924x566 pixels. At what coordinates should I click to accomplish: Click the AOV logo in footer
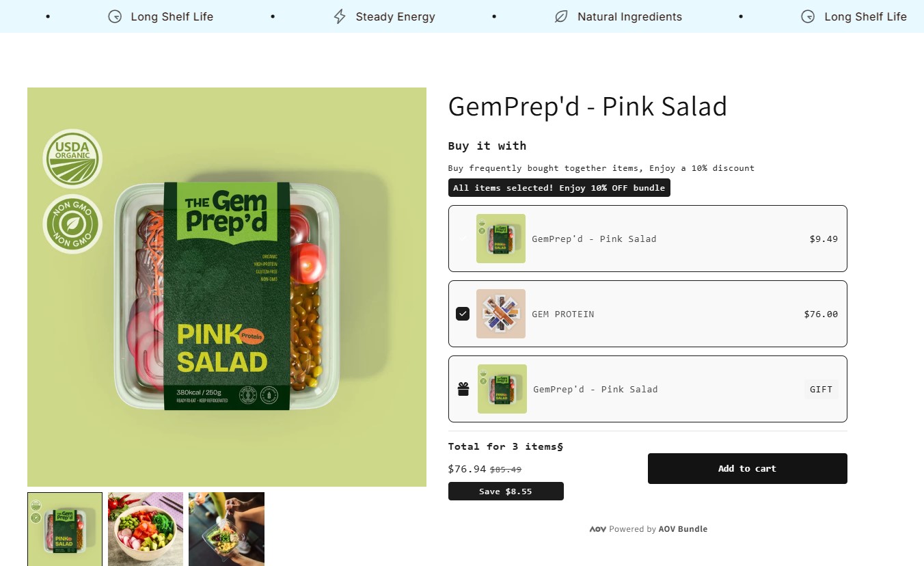[x=597, y=529]
